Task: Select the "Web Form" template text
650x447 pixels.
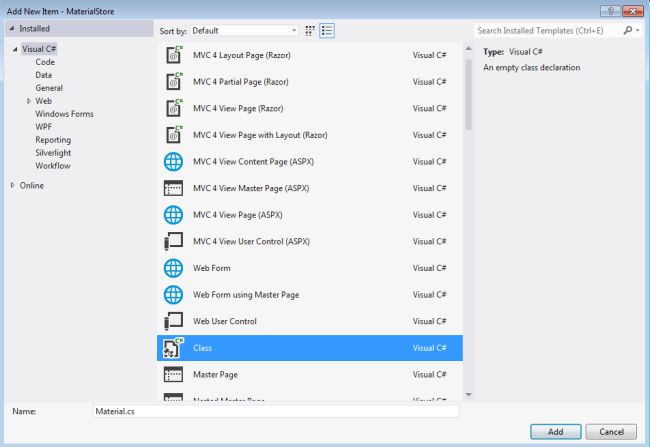Action: tap(212, 268)
